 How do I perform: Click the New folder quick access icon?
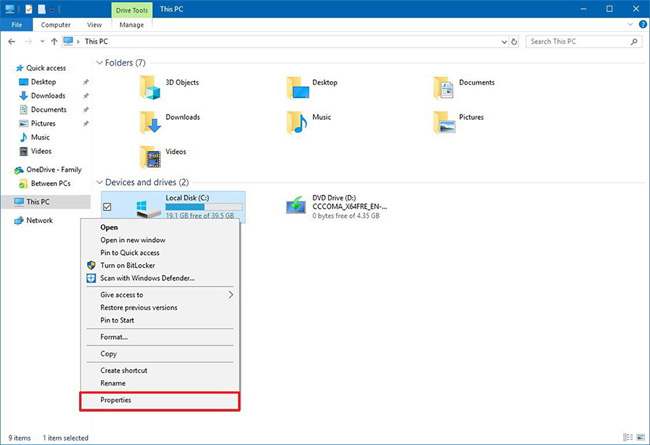tap(41, 9)
